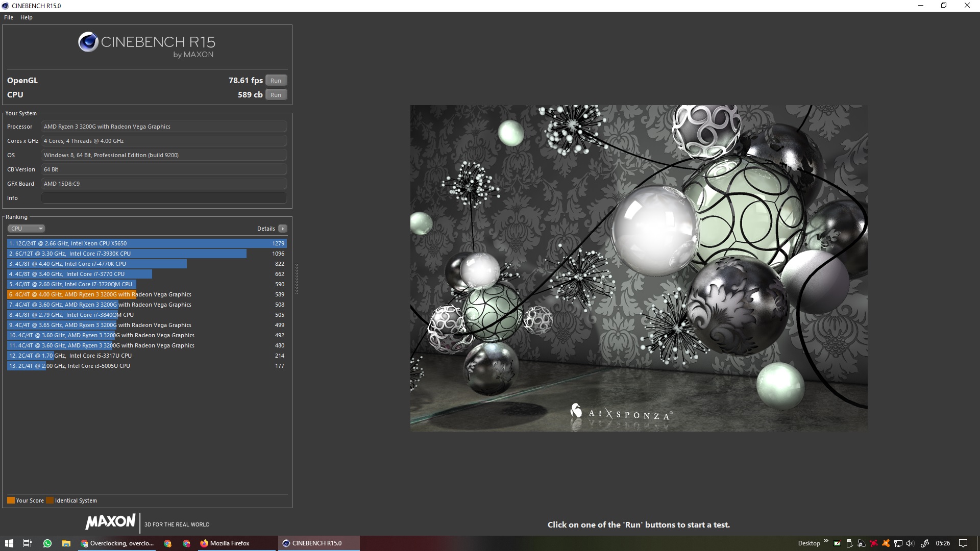This screenshot has width=980, height=551.
Task: Select ranking row 1 Intel Xeon CPU X5650
Action: point(147,243)
